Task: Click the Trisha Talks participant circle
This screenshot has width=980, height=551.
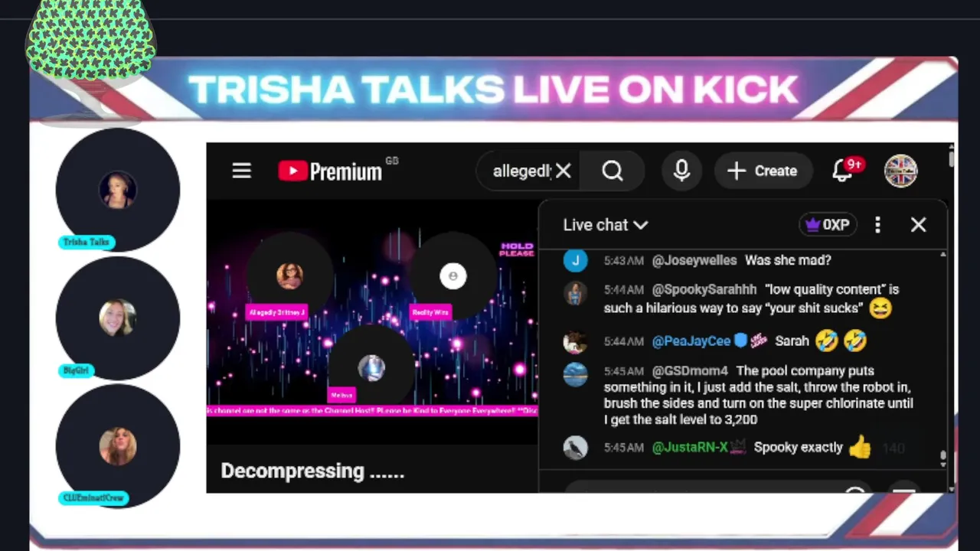Action: click(117, 190)
